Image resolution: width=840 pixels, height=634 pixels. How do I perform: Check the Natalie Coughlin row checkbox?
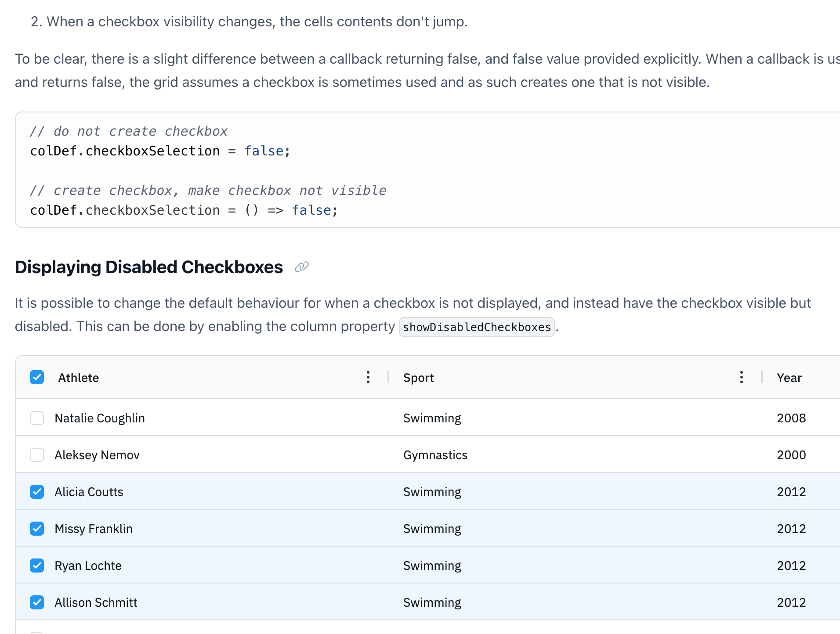[37, 418]
